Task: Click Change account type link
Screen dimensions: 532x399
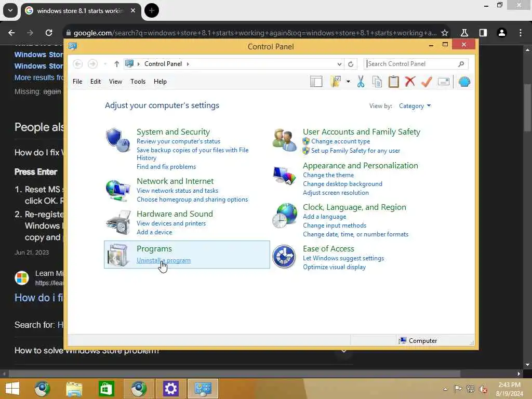Action: (340, 141)
